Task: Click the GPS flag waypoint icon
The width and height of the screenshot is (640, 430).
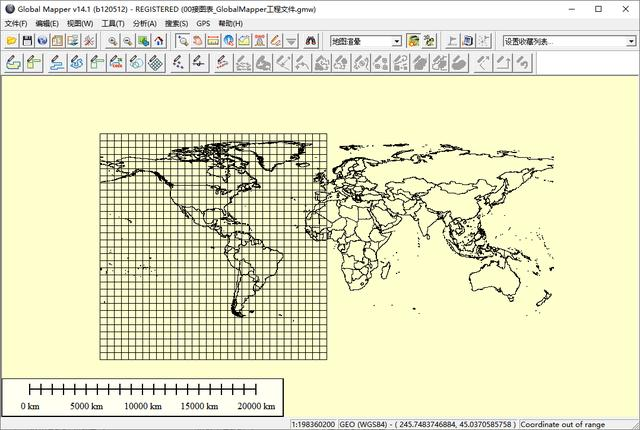Action: (452, 41)
